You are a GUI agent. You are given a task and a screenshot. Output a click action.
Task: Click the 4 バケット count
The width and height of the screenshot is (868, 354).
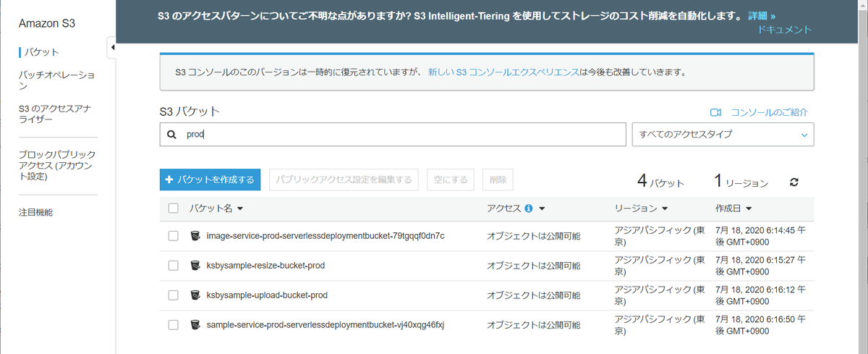coord(661,182)
